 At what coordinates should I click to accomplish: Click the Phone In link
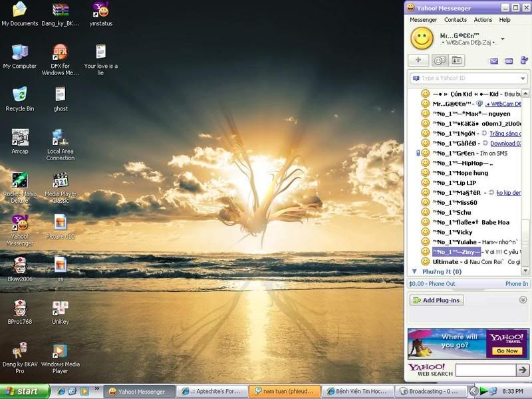click(x=517, y=284)
